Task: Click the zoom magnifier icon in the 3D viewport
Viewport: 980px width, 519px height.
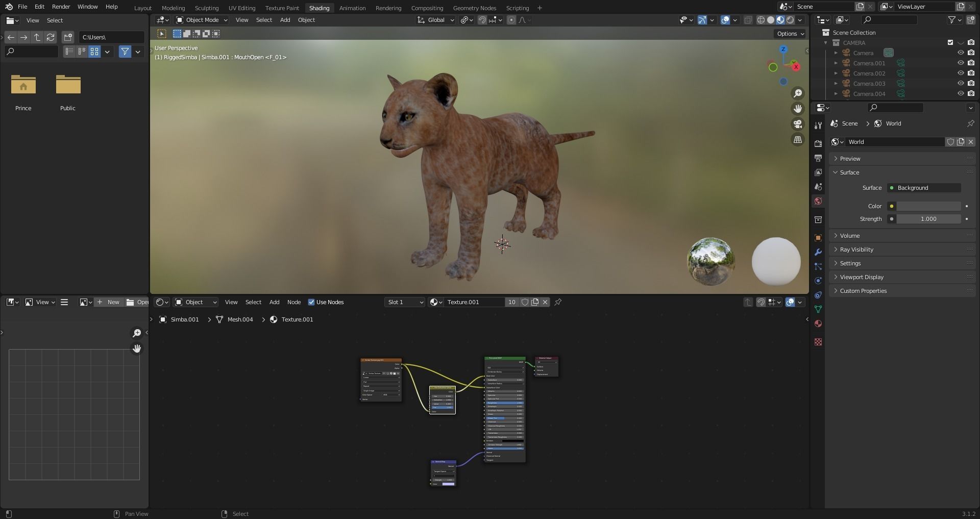Action: [x=797, y=93]
